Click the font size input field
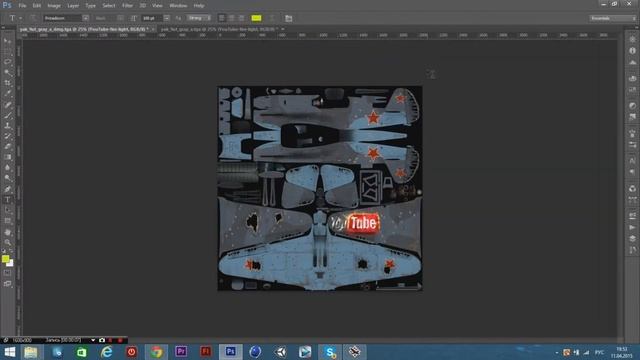Screen dimensions: 640x360 click(152, 18)
